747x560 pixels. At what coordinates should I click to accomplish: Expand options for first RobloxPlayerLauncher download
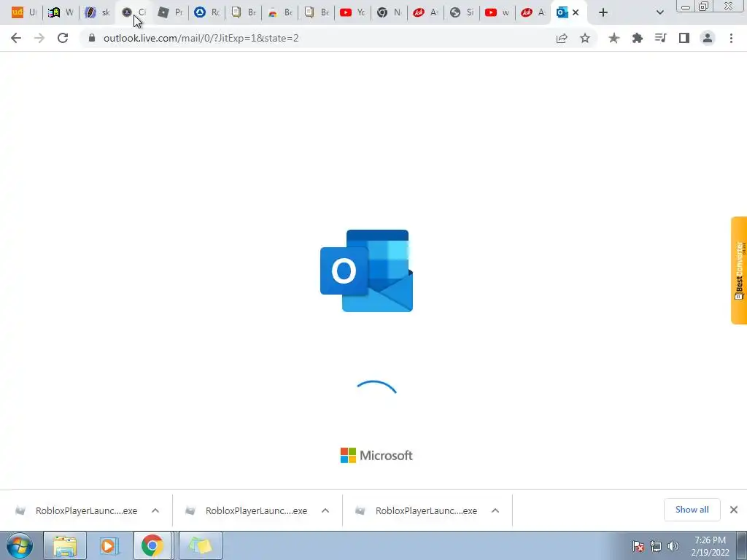155,510
